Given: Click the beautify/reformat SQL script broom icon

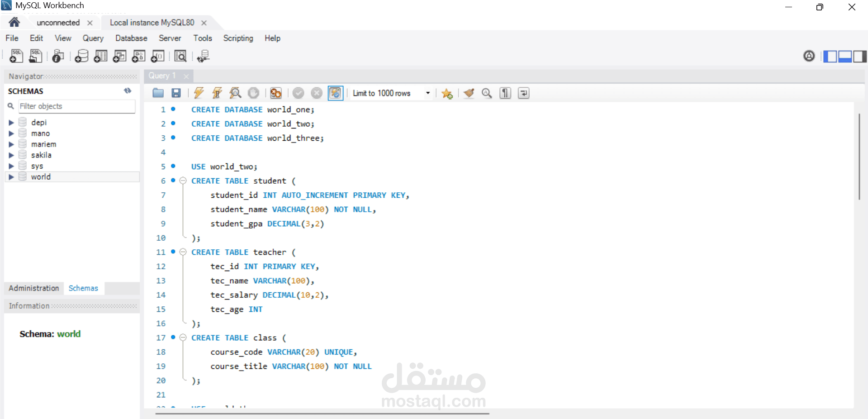Looking at the screenshot, I should [468, 93].
